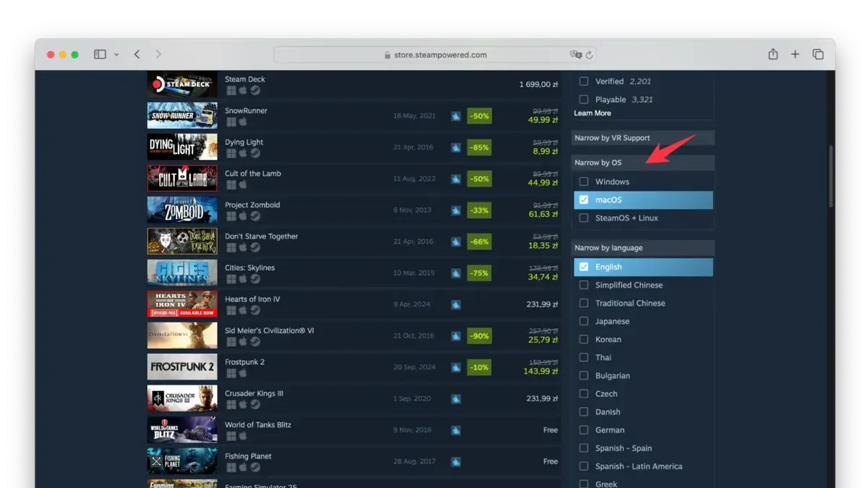Screen dimensions: 868x488
Task: Select the Project Zomboid title
Action: [x=252, y=205]
